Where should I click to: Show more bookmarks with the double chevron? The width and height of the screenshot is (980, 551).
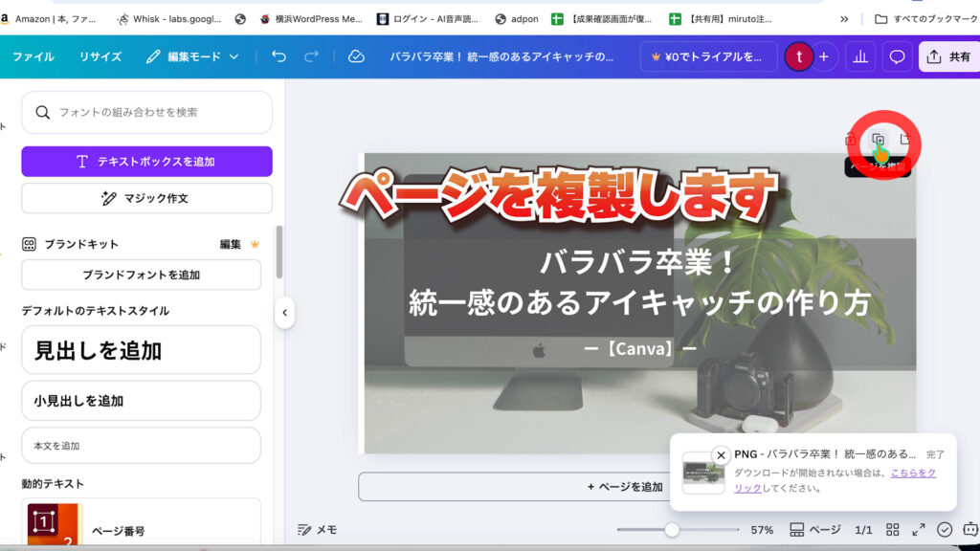pos(844,18)
